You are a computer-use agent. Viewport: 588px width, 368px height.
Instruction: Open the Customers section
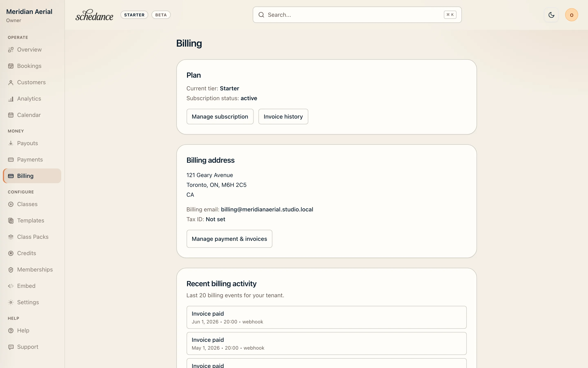[x=32, y=82]
